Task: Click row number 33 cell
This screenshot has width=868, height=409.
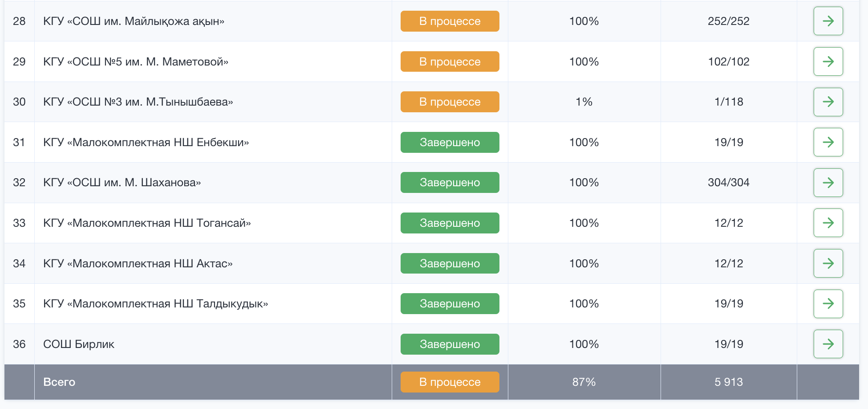Action: (19, 223)
